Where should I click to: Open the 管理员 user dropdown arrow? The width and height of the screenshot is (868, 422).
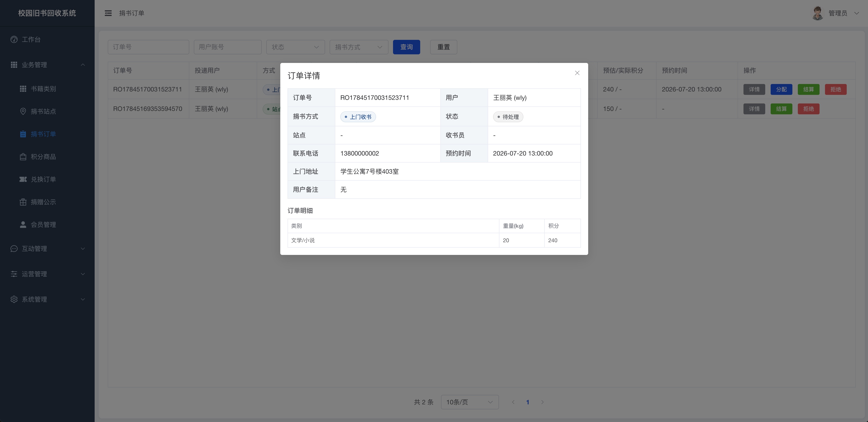tap(856, 13)
